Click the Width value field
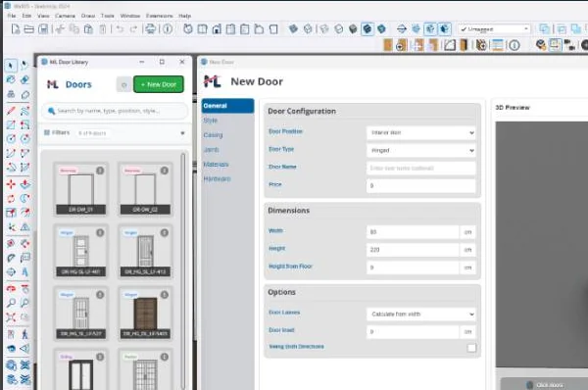The height and width of the screenshot is (390, 588). click(x=413, y=232)
